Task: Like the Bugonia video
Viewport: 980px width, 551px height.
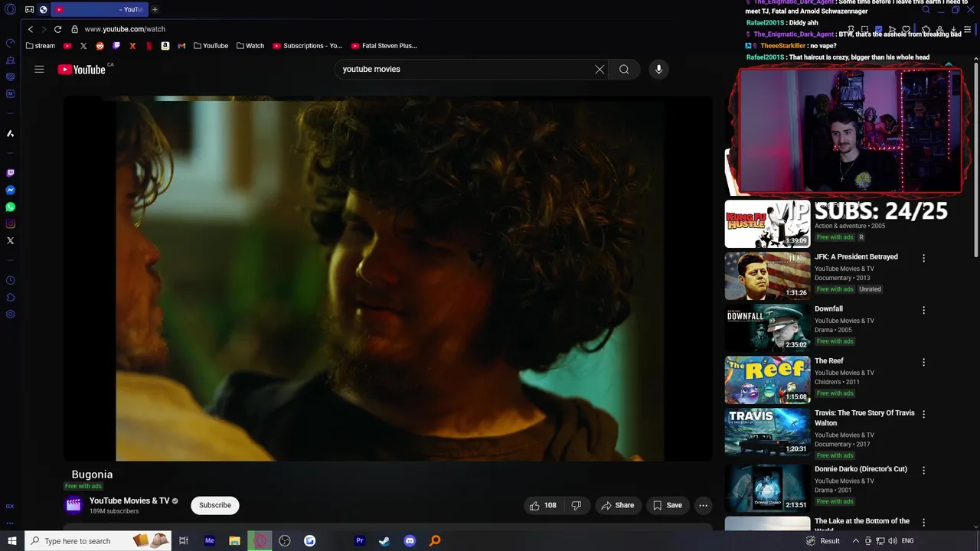Action: tap(543, 505)
